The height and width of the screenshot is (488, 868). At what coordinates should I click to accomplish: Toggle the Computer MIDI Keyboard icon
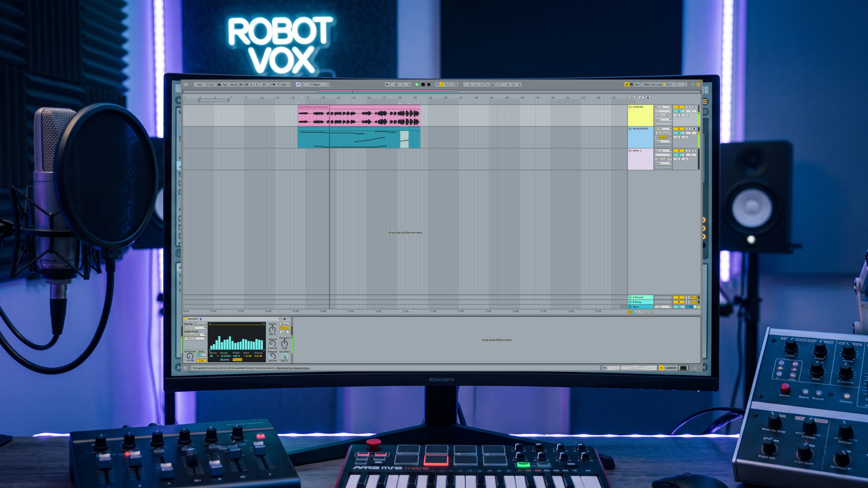(x=632, y=84)
